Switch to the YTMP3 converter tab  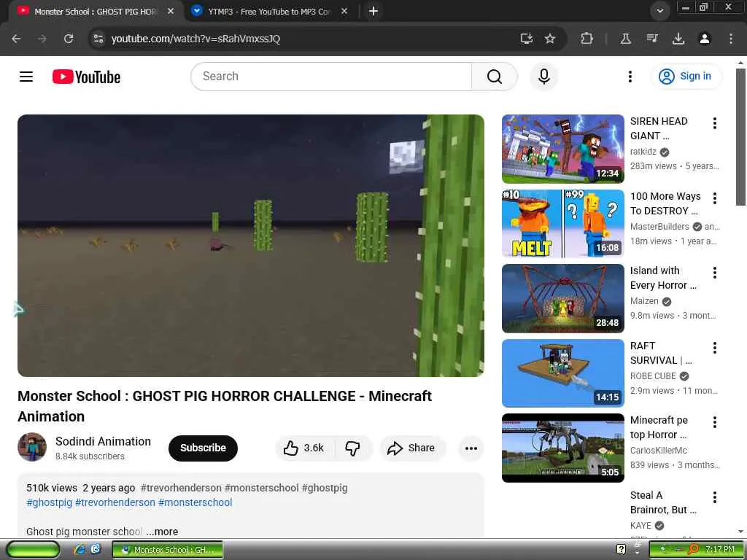click(269, 12)
